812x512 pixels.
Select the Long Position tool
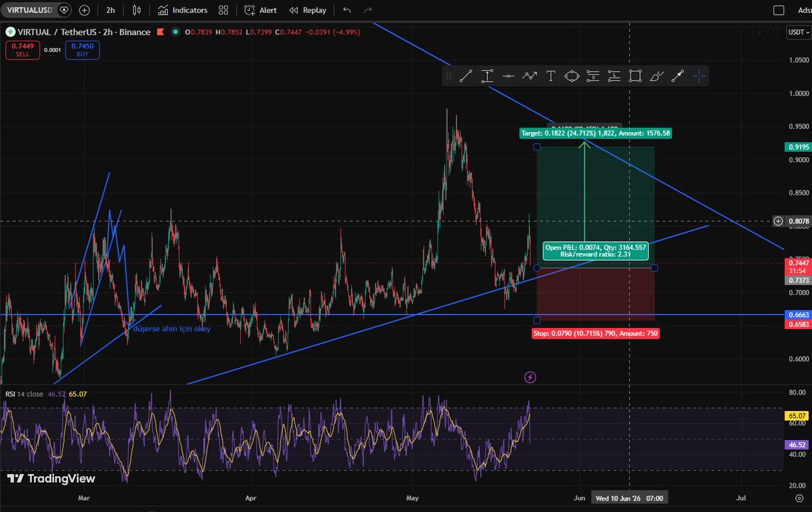614,77
